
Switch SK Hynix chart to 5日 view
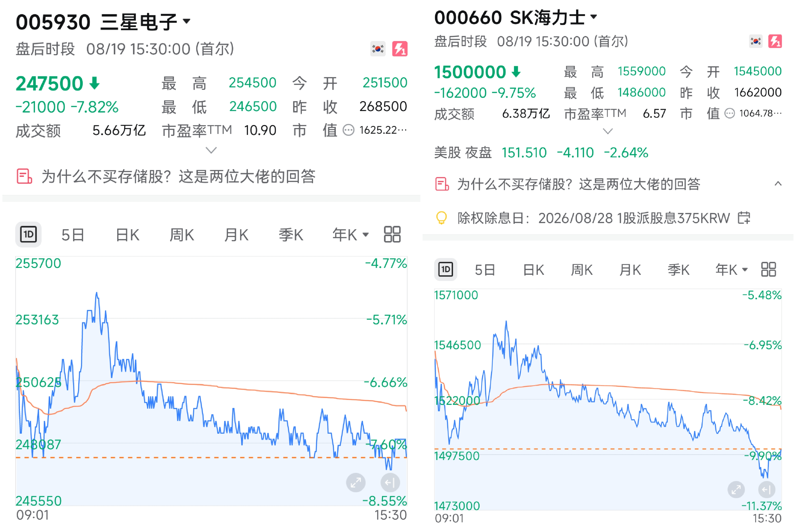click(x=485, y=270)
